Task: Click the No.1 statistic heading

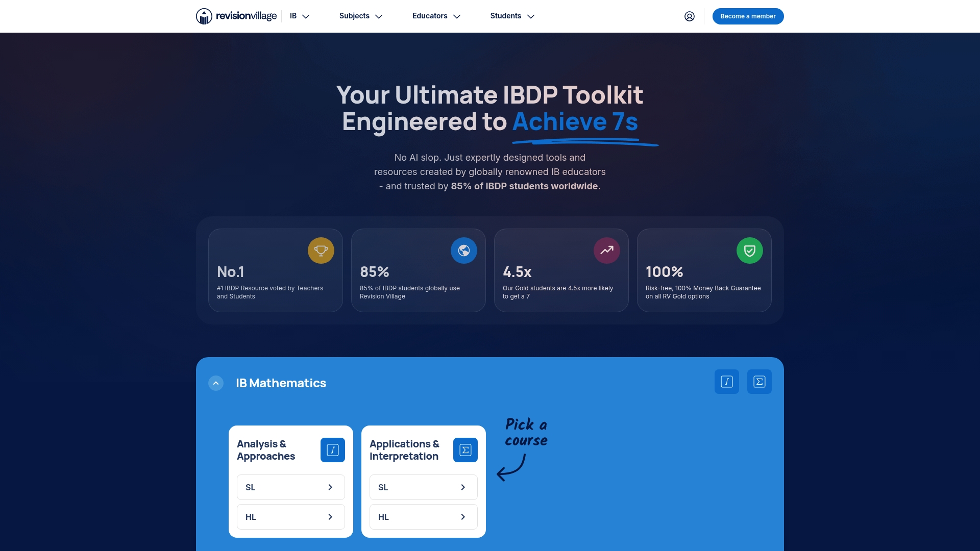Action: (230, 272)
